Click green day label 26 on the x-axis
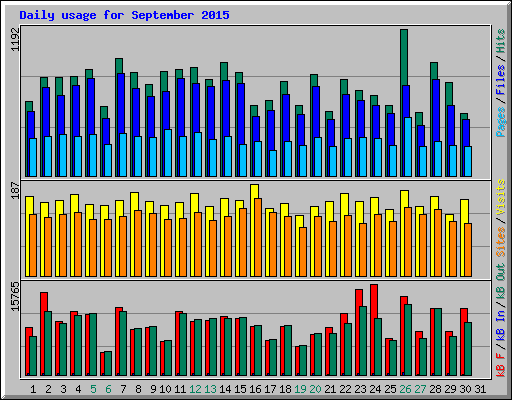Viewport: 512px width, 400px height. point(405,389)
